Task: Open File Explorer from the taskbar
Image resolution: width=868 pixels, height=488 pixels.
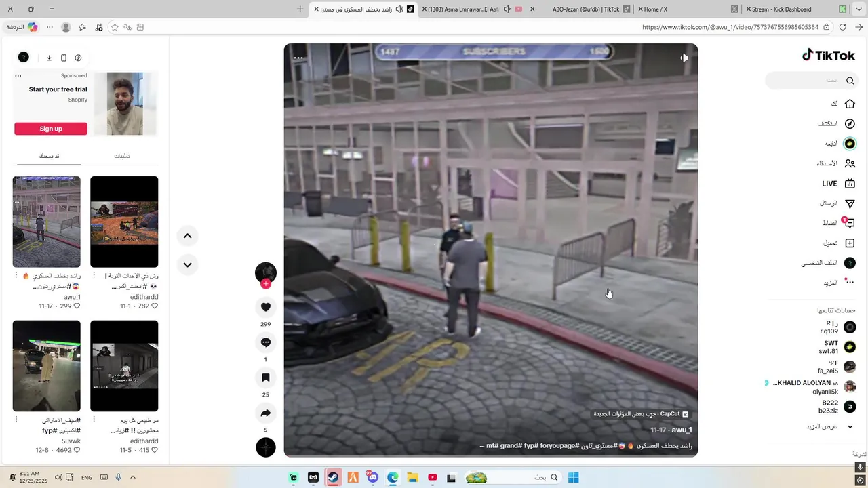Action: (x=412, y=477)
